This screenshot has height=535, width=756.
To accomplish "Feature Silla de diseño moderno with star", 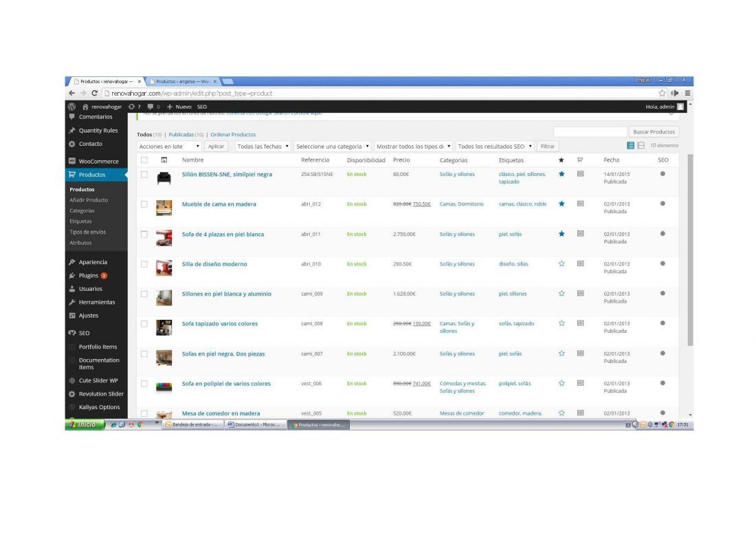I will click(x=562, y=264).
